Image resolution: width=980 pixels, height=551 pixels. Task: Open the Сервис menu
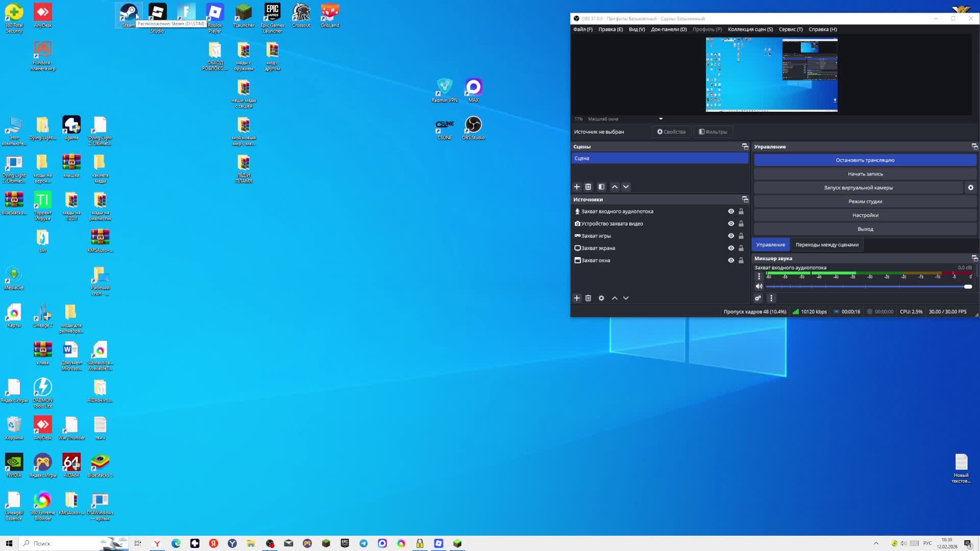[x=790, y=29]
